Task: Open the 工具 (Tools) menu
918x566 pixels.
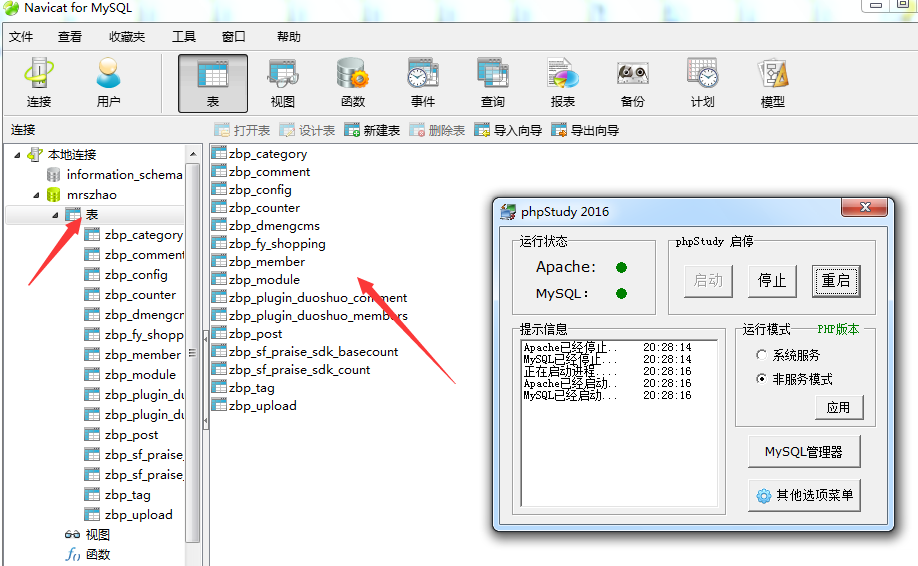Action: coord(184,37)
